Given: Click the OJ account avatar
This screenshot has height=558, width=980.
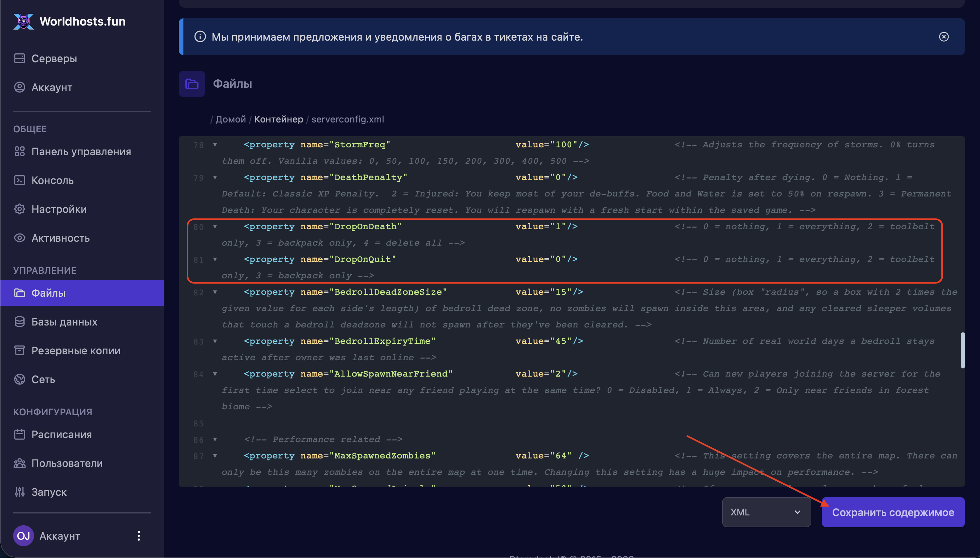Looking at the screenshot, I should coord(23,535).
